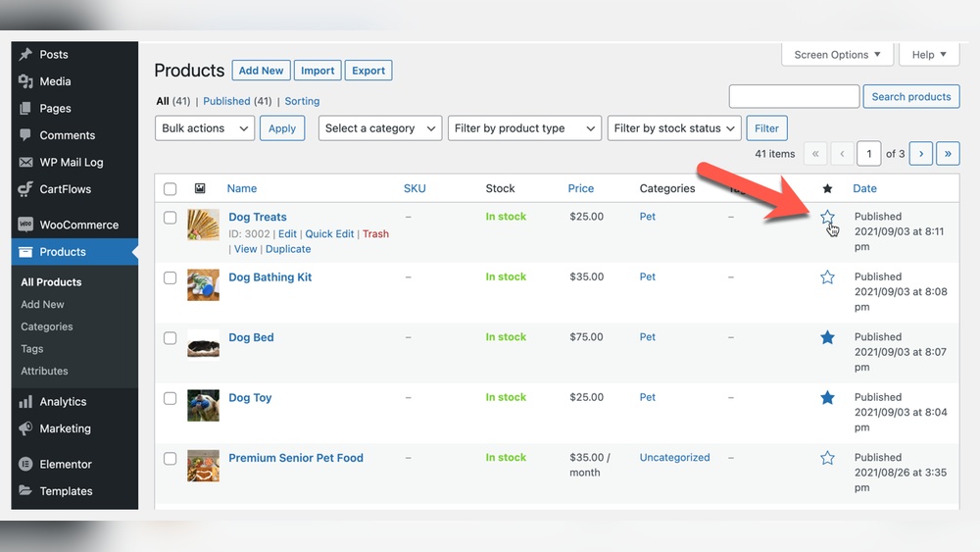Click the WP Mail Log envelope icon
Image resolution: width=980 pixels, height=552 pixels.
click(x=25, y=162)
